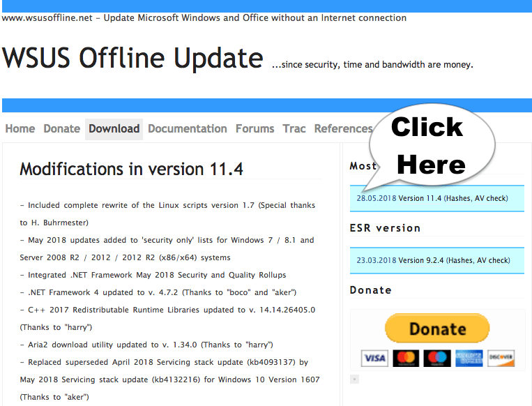This screenshot has height=406, width=532.
Task: Click 'Version 11.4 (Hashes, AV check)' text
Action: [x=453, y=198]
